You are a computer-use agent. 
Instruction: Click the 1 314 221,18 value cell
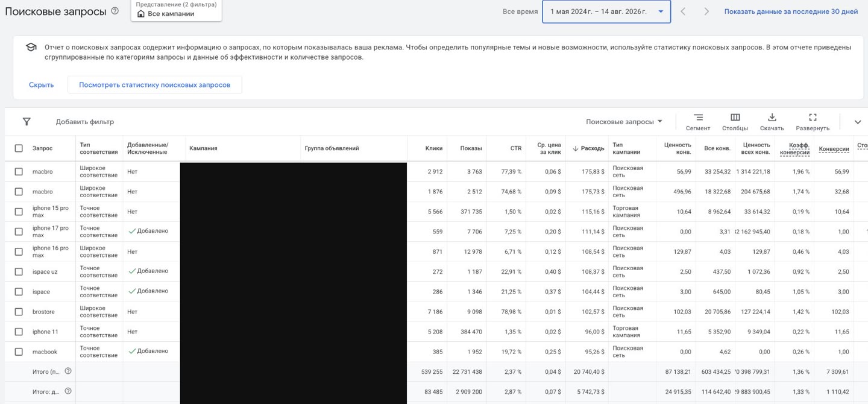point(753,172)
